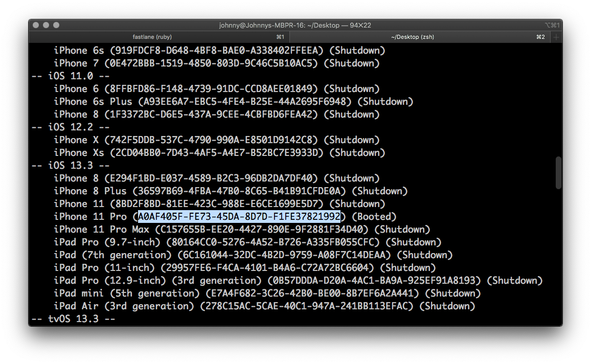The image size is (591, 364).
Task: Click the '-- iOS 13.3 --' header line
Action: [x=70, y=166]
